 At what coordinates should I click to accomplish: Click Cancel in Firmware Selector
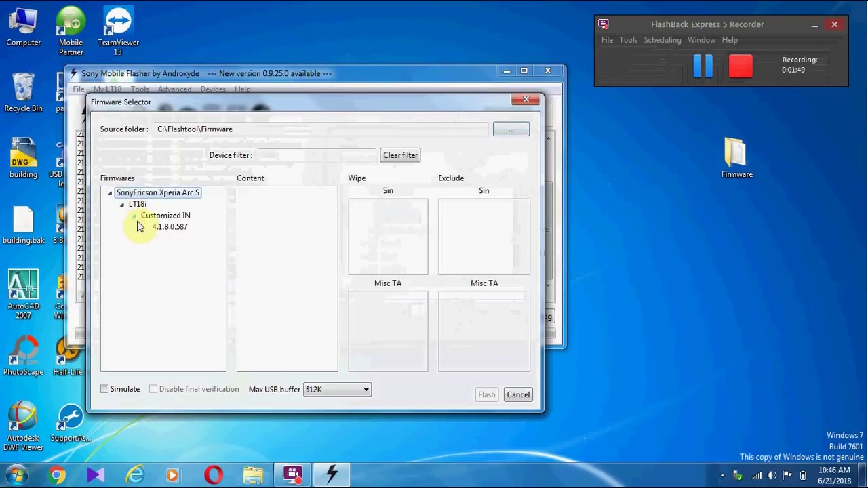tap(518, 394)
